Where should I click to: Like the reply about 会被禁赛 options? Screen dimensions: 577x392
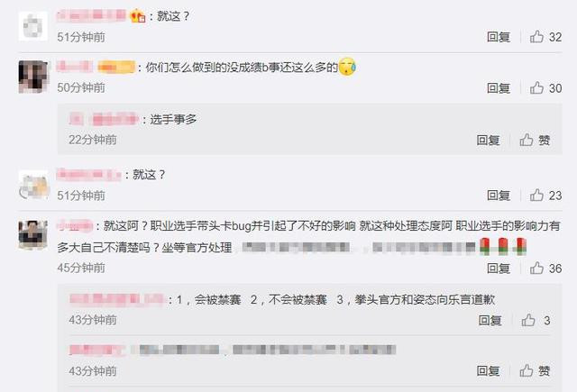coord(536,320)
